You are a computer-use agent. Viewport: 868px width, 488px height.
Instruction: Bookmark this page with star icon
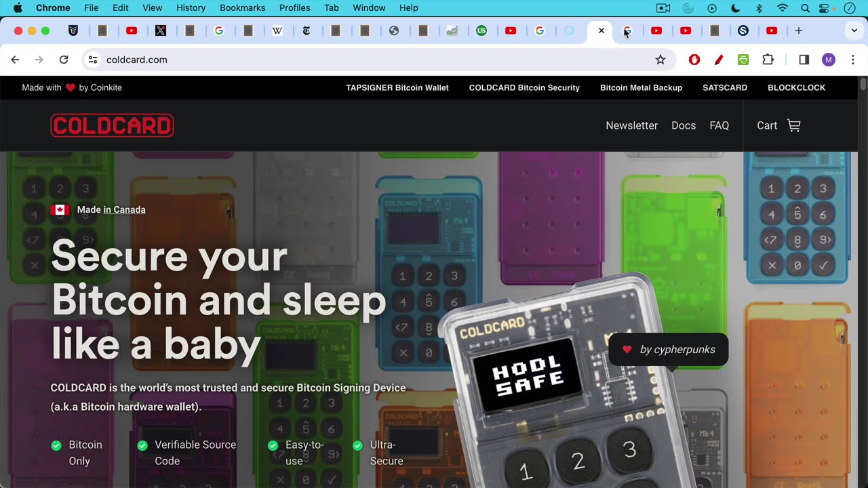pyautogui.click(x=660, y=60)
